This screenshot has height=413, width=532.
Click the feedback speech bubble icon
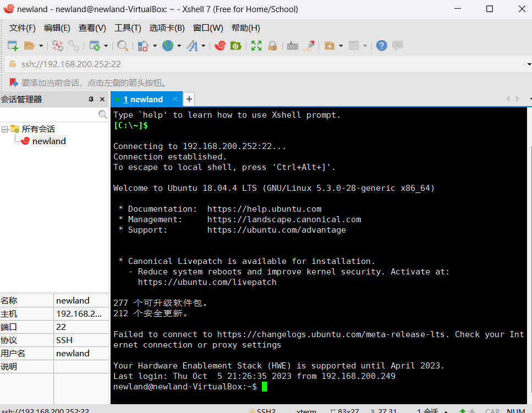398,46
